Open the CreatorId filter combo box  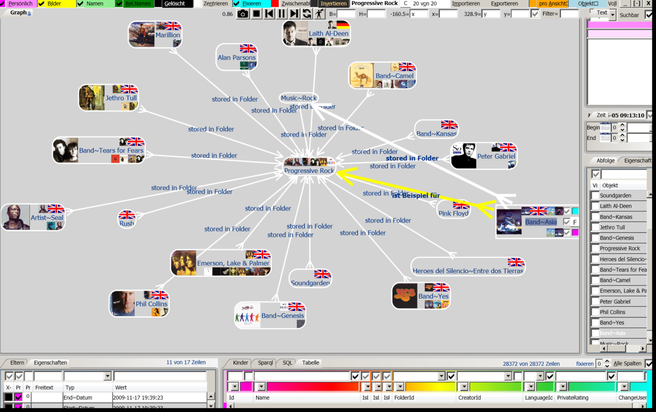(x=507, y=376)
